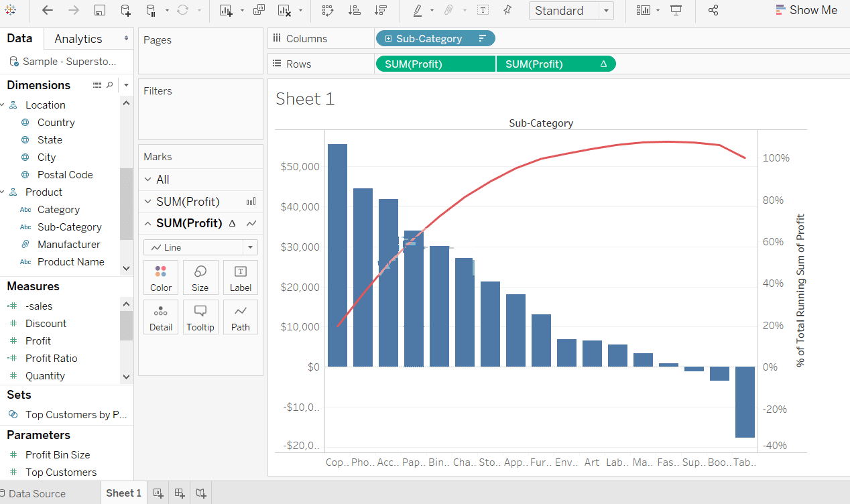Switch to the Data pane tab

click(20, 38)
